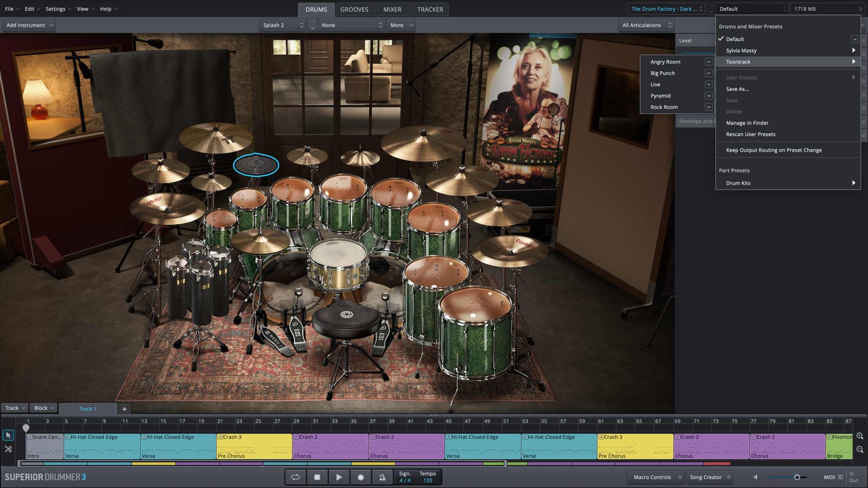Viewport: 868px width, 488px height.
Task: Click the Record button
Action: pyautogui.click(x=361, y=477)
